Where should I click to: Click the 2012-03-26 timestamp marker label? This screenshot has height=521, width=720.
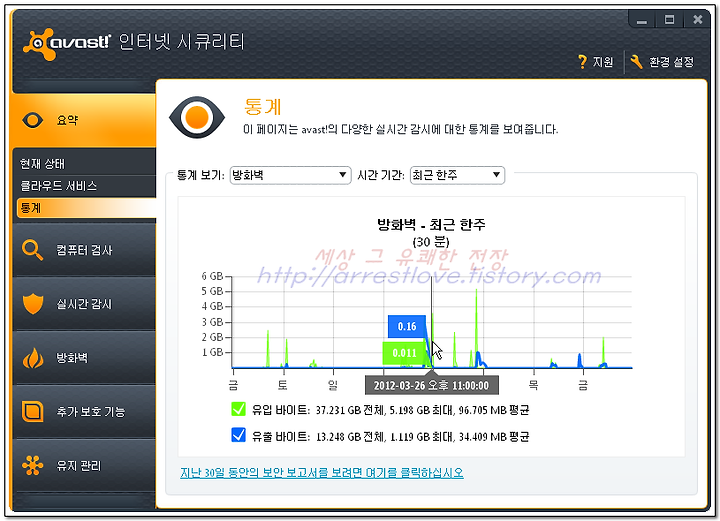click(x=432, y=385)
